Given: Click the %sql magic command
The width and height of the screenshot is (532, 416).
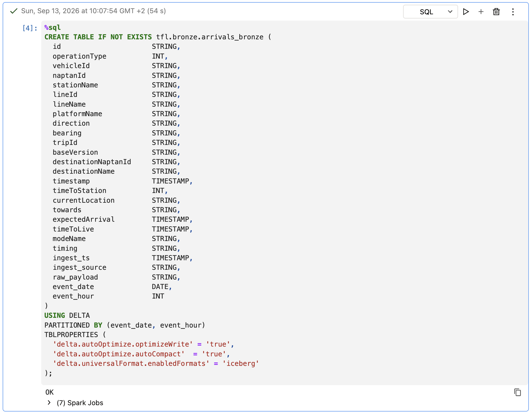Looking at the screenshot, I should pos(53,27).
